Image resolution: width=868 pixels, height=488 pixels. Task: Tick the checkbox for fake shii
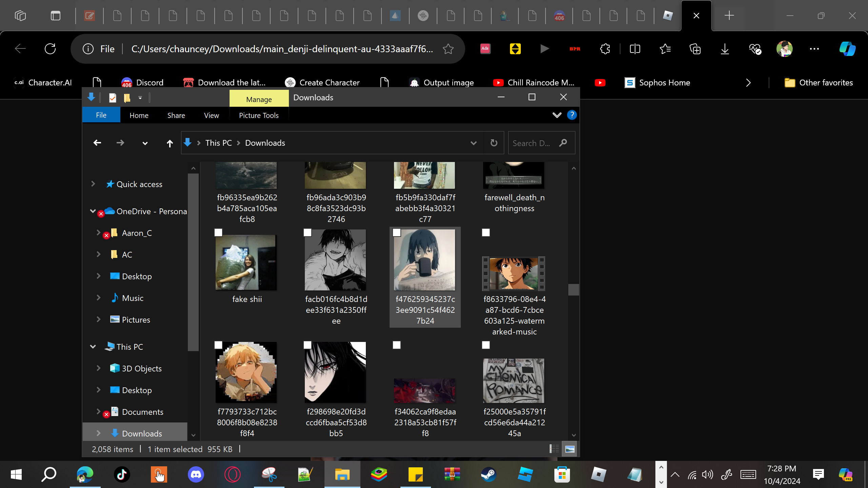click(x=218, y=232)
